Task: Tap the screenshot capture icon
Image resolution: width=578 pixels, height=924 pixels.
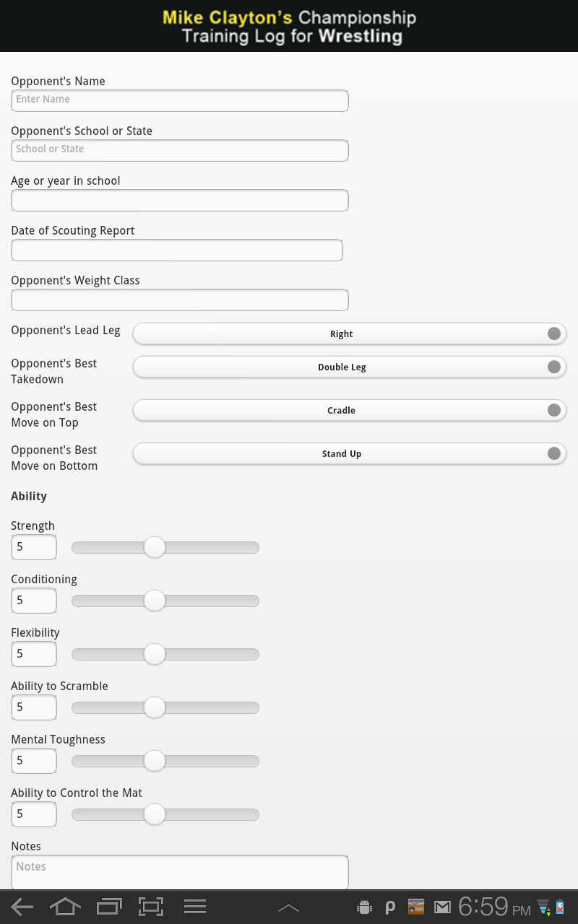Action: pyautogui.click(x=151, y=907)
